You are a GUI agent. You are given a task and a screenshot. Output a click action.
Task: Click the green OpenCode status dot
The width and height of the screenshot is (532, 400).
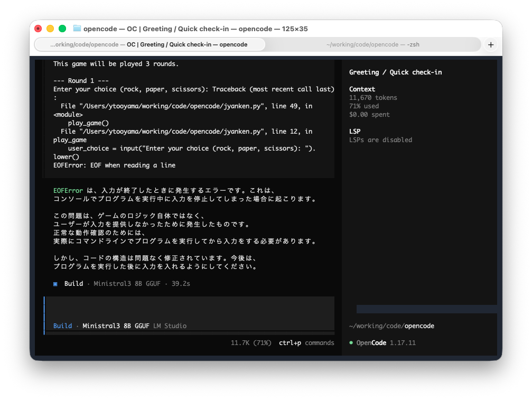tap(351, 342)
